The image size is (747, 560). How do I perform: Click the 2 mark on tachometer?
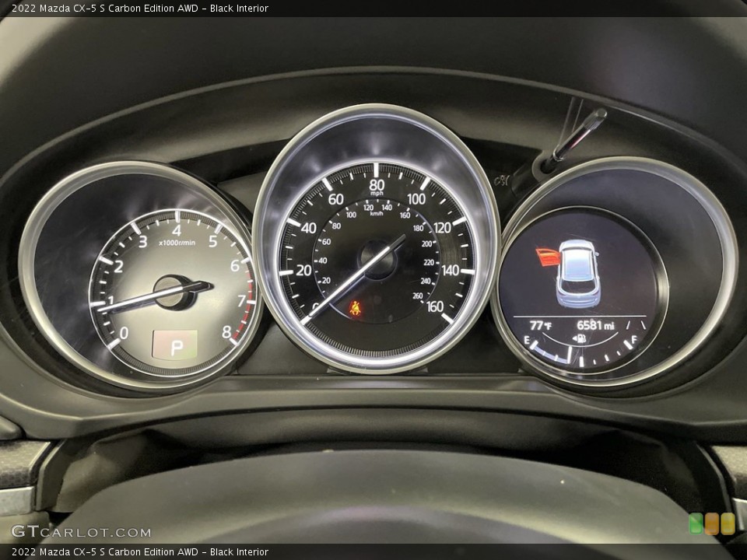pyautogui.click(x=118, y=267)
